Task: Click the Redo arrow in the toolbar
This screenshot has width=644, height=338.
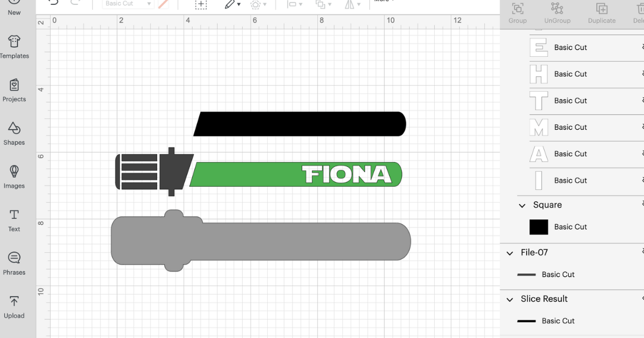Action: (76, 3)
